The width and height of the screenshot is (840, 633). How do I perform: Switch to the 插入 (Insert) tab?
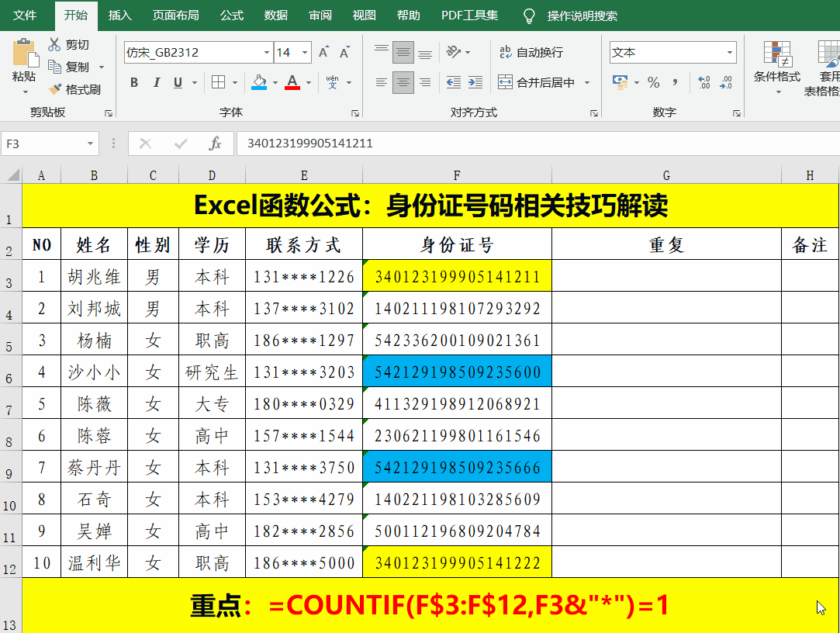click(x=119, y=15)
